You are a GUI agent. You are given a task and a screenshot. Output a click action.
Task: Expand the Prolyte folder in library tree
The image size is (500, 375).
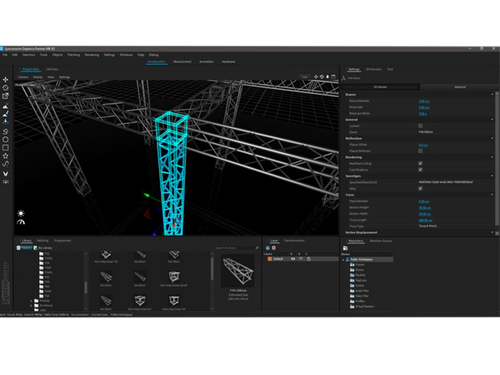click(31, 301)
